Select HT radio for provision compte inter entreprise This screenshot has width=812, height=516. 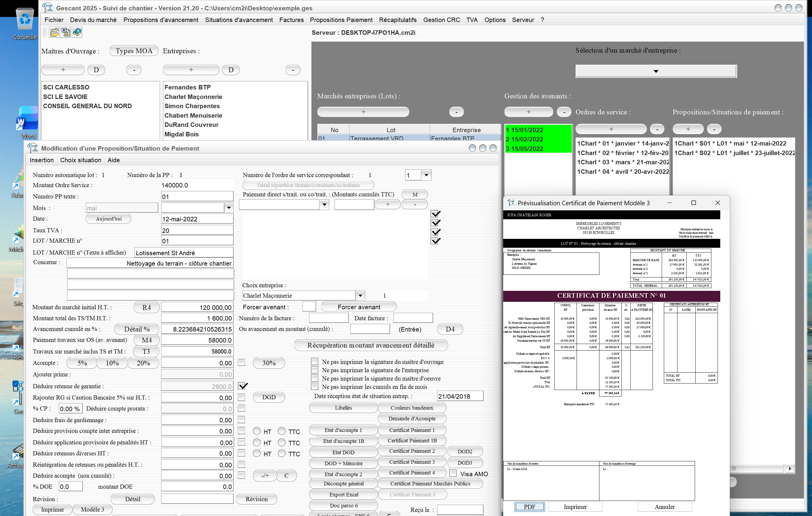tap(257, 431)
